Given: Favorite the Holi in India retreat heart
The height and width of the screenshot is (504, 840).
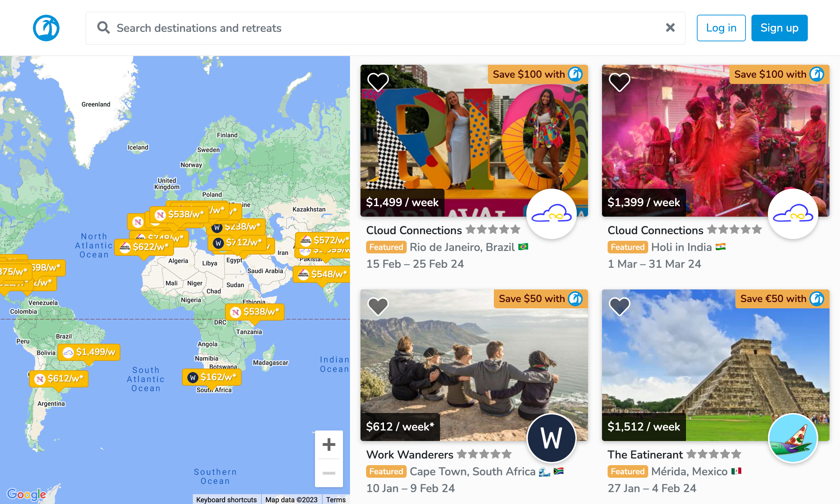Looking at the screenshot, I should coord(619,82).
